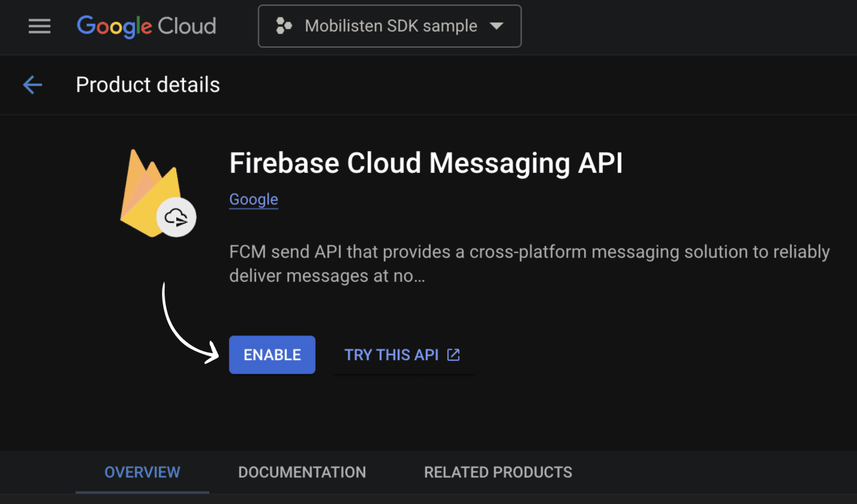Viewport: 857px width, 504px height.
Task: Click the external link icon beside TRY THIS API
Action: coord(454,355)
